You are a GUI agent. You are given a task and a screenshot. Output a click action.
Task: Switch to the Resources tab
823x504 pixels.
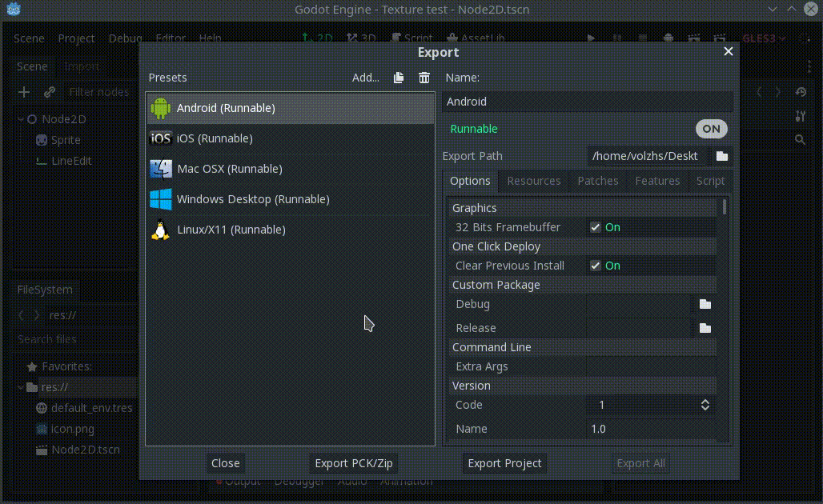pyautogui.click(x=533, y=181)
